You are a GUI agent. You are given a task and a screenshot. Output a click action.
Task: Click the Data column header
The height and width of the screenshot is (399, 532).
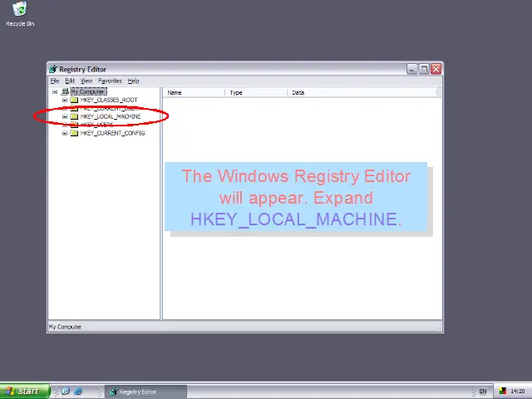[362, 92]
